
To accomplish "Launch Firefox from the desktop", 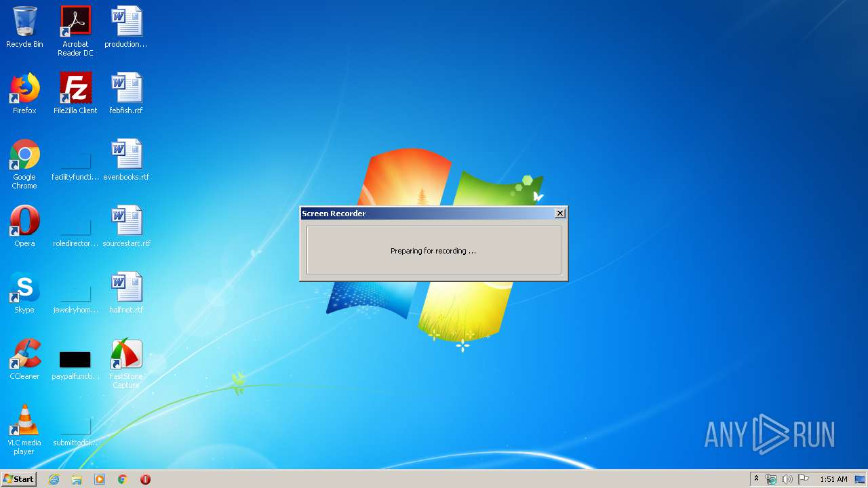I will point(24,94).
